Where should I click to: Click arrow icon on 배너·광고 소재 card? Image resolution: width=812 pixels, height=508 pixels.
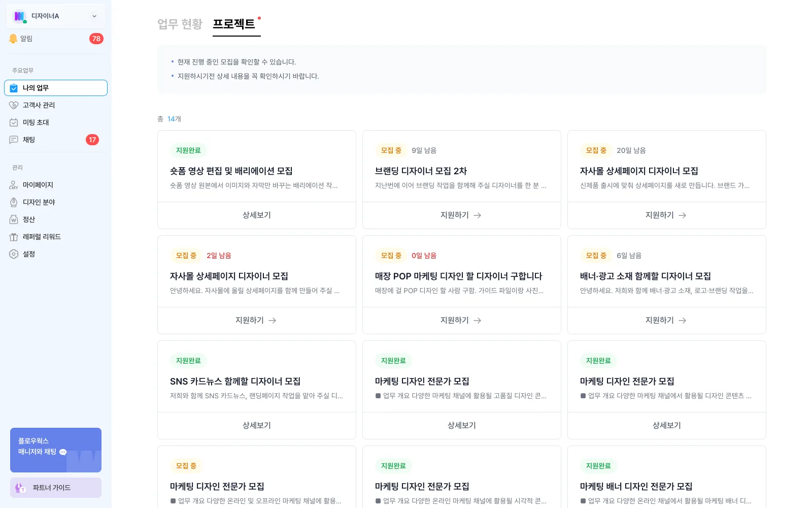point(682,321)
